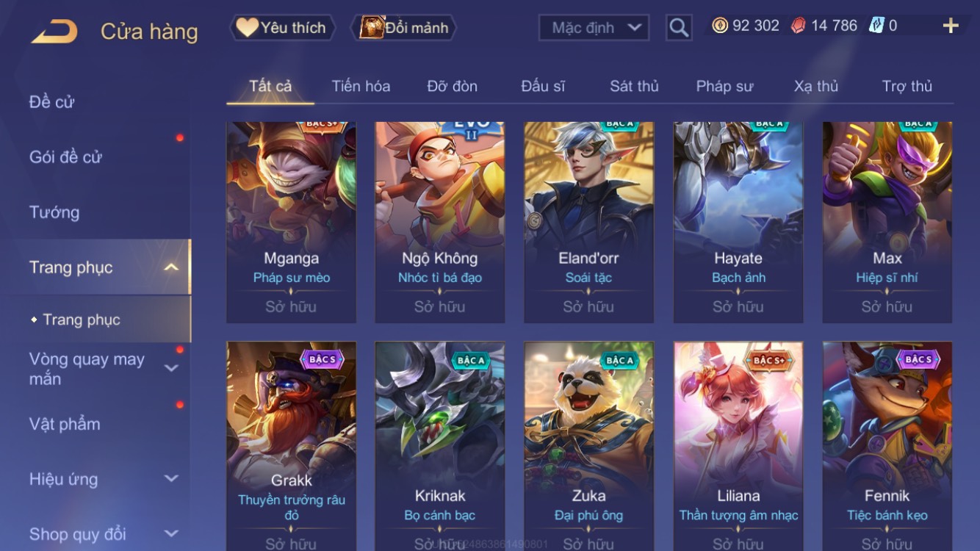Open the search magnifier icon
Screen dimensions: 980x551
(x=679, y=28)
